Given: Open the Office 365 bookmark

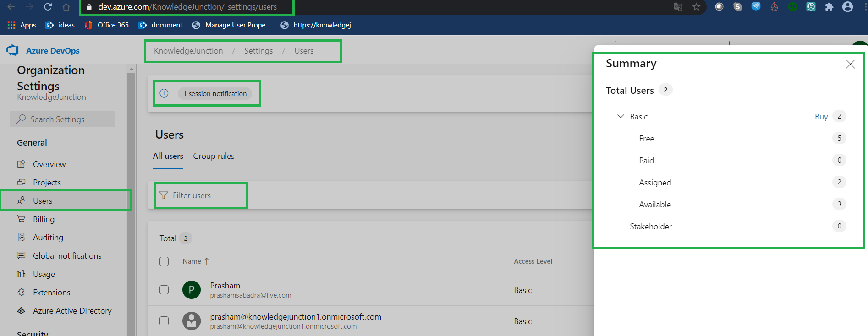Looking at the screenshot, I should (x=107, y=25).
